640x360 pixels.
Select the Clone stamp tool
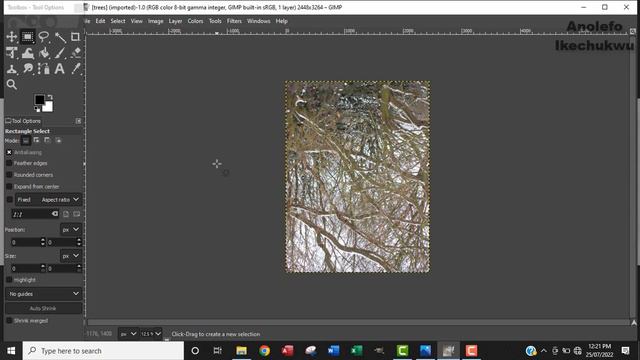tap(11, 69)
